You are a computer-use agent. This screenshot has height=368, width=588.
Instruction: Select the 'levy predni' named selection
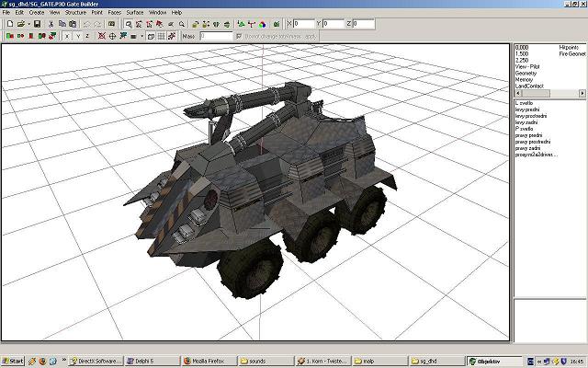click(x=527, y=109)
